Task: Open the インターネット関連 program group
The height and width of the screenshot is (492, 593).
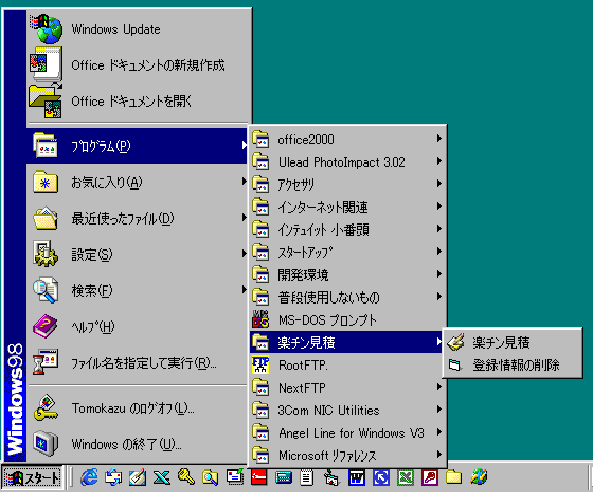Action: click(x=347, y=206)
